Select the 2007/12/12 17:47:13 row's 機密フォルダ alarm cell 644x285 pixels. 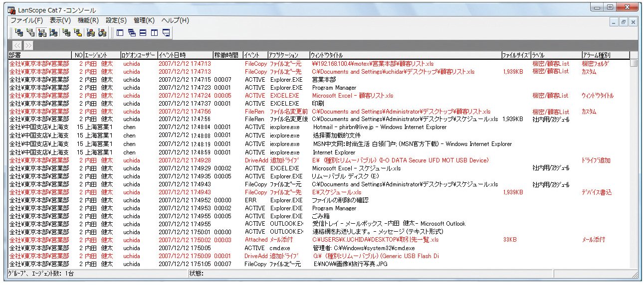point(596,64)
